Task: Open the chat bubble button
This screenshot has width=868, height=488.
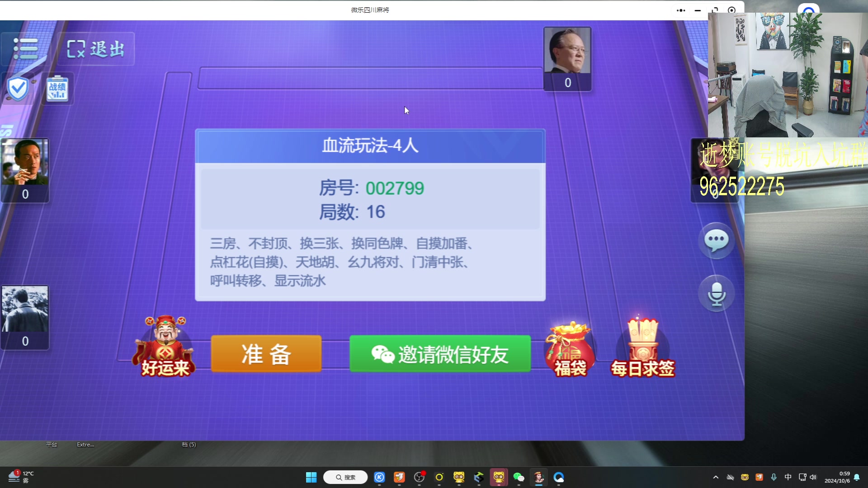Action: 717,240
